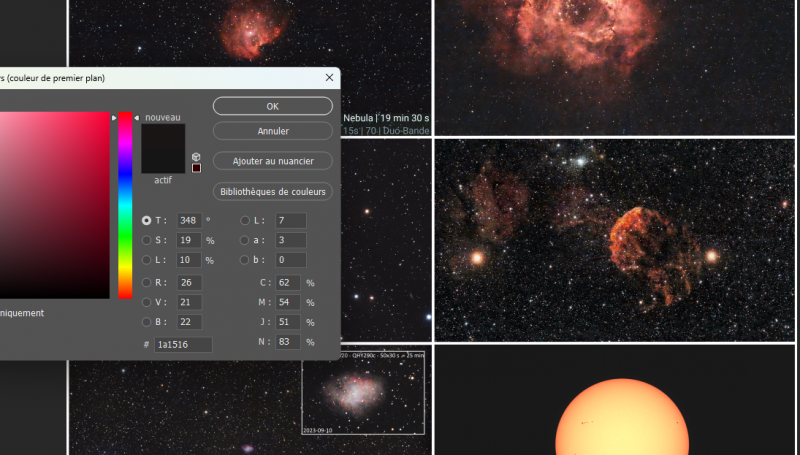Click the saturation field showing 19
This screenshot has width=800, height=455.
189,240
